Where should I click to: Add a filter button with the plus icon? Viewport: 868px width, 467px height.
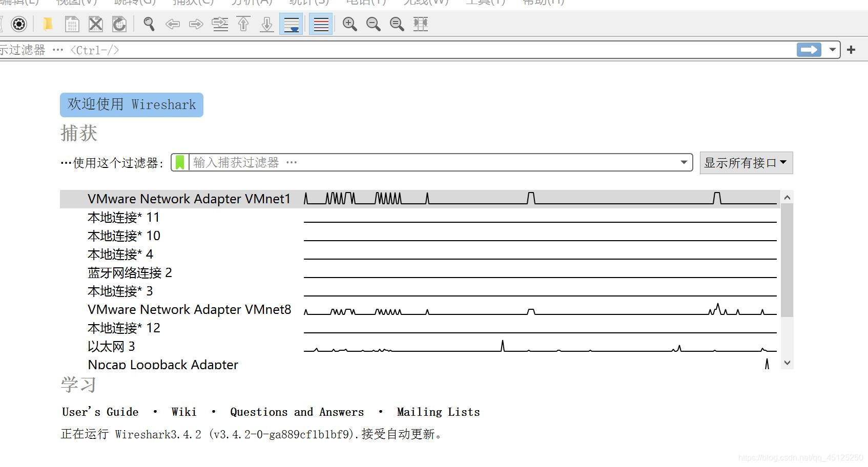pos(851,50)
